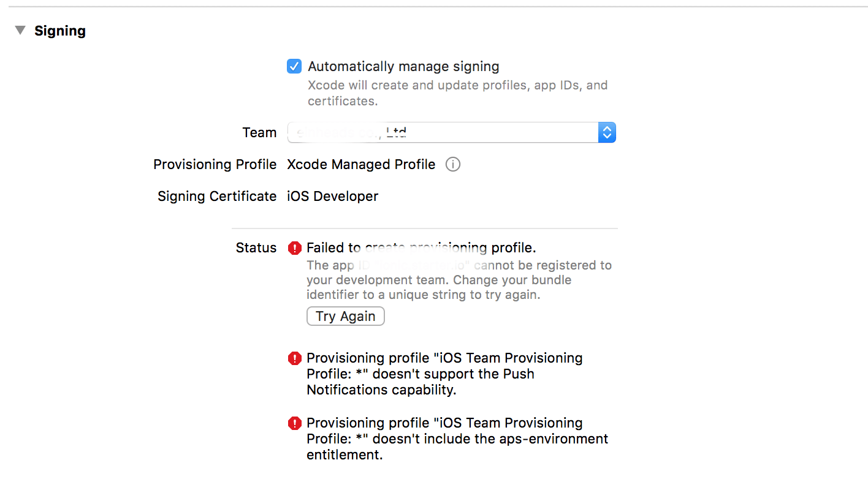Image resolution: width=868 pixels, height=479 pixels.
Task: Click the Failed to create provisioning profile message
Action: 422,248
